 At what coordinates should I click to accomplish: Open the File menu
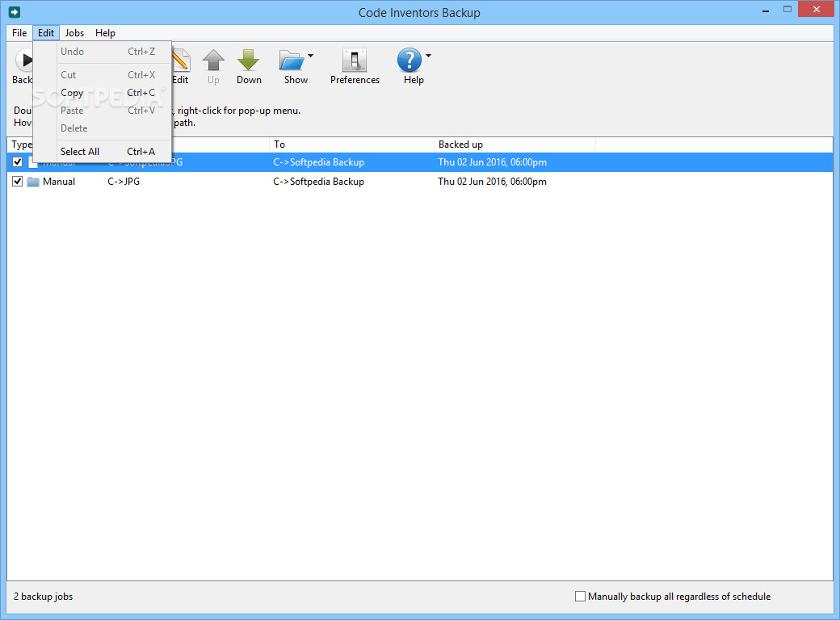point(19,32)
